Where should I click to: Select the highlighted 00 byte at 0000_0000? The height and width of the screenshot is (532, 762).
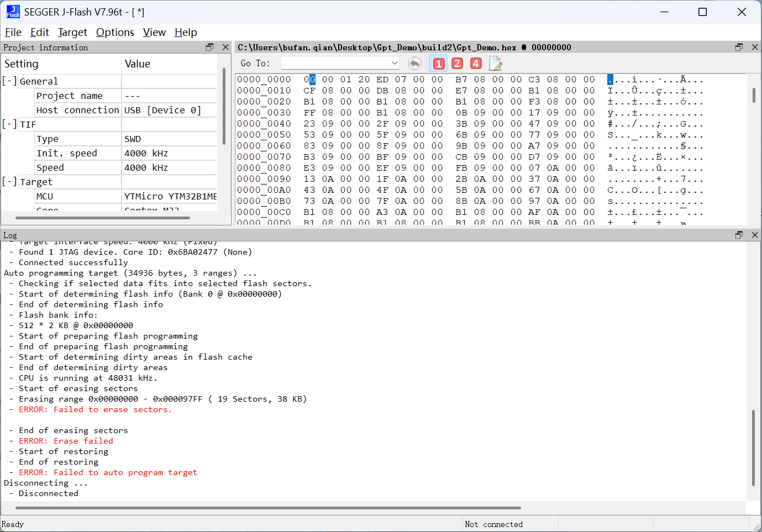point(309,80)
